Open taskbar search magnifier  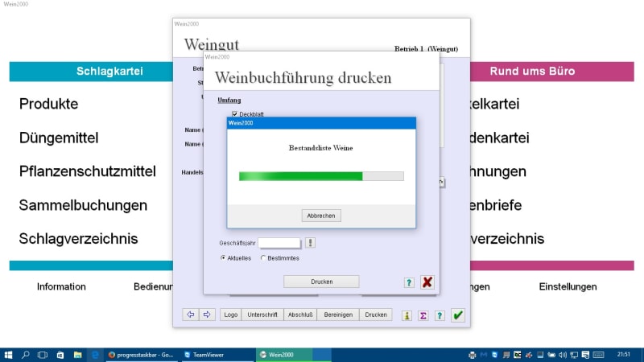26,355
